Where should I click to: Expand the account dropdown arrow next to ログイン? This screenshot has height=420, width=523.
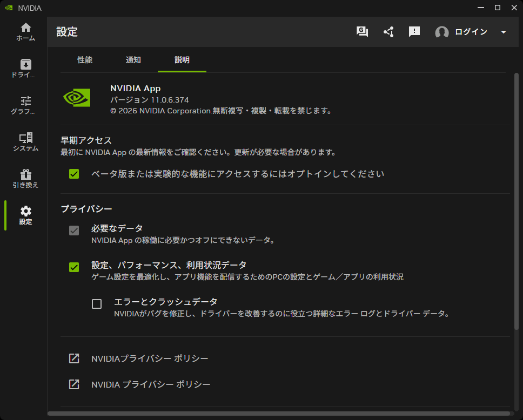pos(504,32)
